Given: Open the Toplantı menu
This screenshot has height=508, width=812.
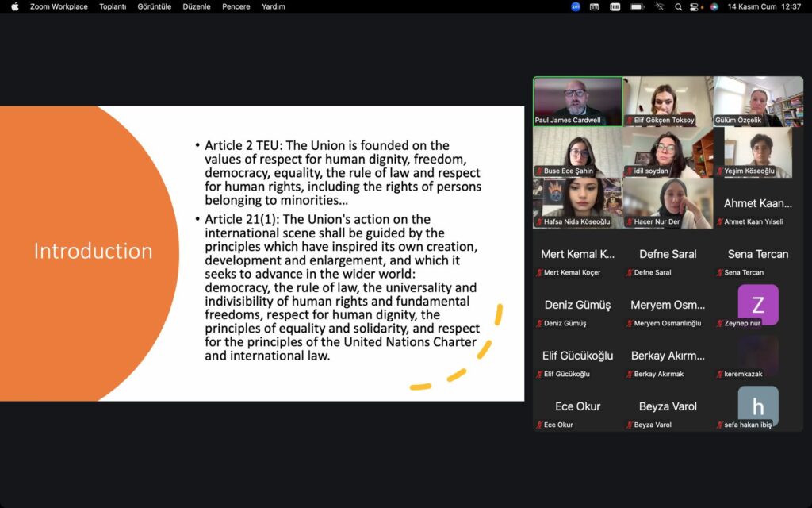Looking at the screenshot, I should (x=113, y=6).
